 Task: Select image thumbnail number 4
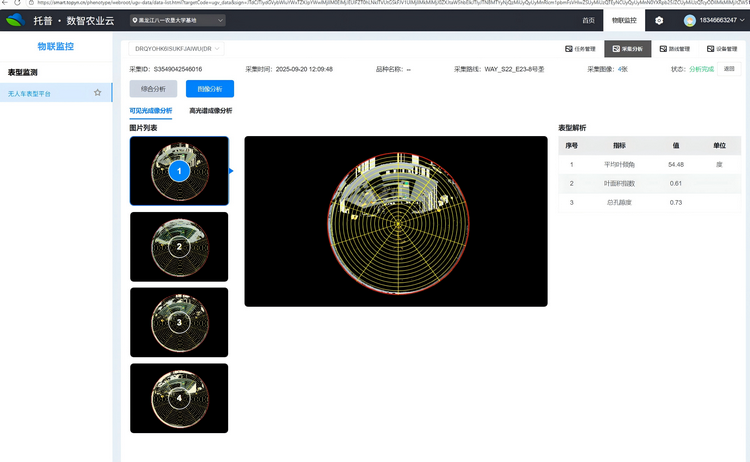pyautogui.click(x=179, y=397)
